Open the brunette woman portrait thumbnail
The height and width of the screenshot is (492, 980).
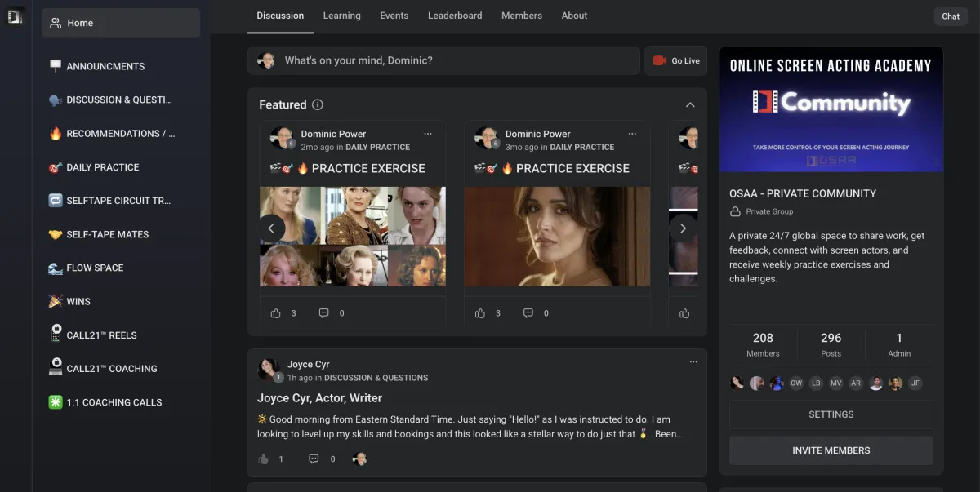pos(557,237)
